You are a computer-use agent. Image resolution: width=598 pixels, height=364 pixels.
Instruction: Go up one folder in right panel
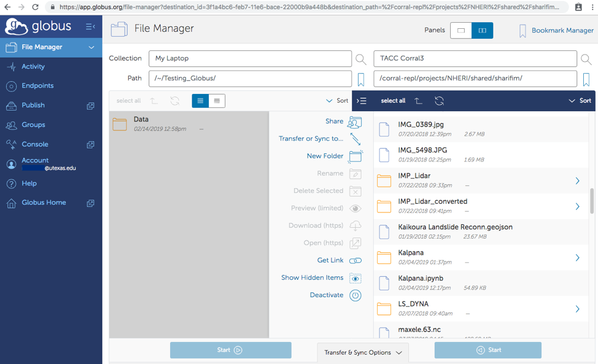418,101
